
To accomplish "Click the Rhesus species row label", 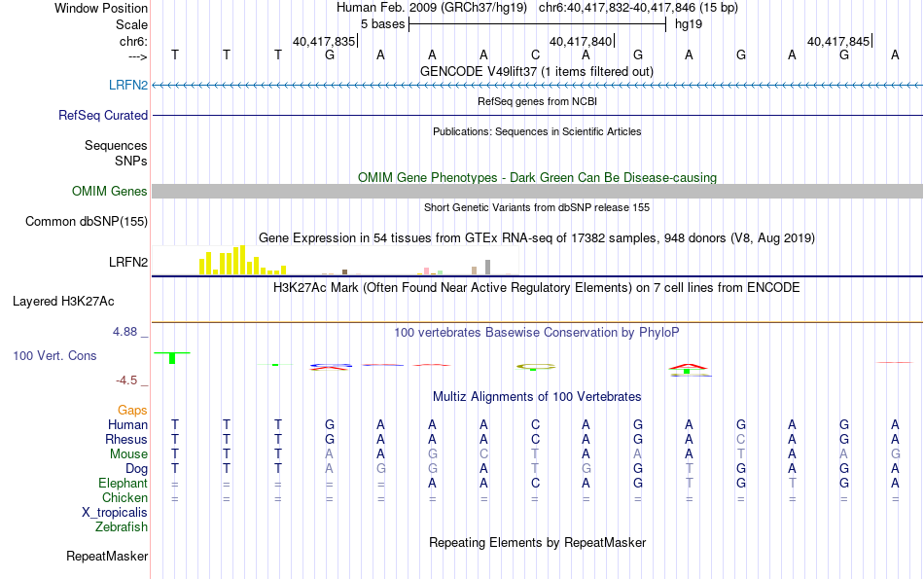I will [126, 439].
